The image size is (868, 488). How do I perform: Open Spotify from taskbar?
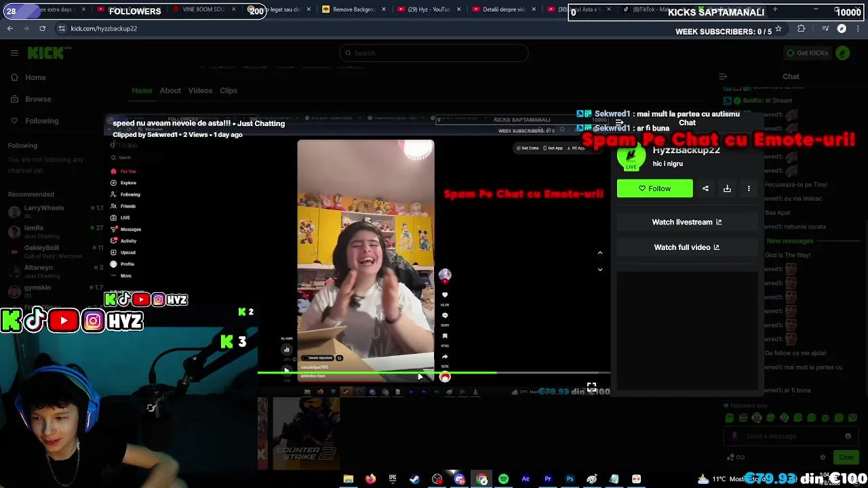click(x=503, y=479)
